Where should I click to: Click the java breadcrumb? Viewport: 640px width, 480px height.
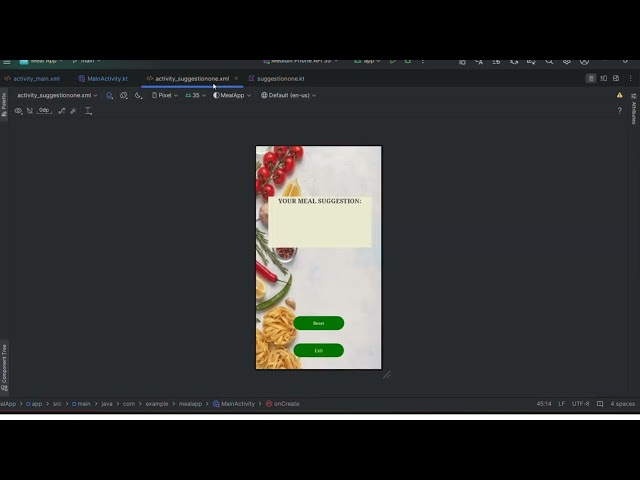click(107, 404)
